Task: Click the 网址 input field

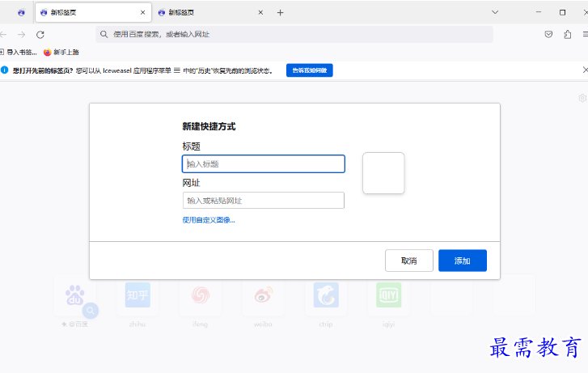Action: [264, 201]
